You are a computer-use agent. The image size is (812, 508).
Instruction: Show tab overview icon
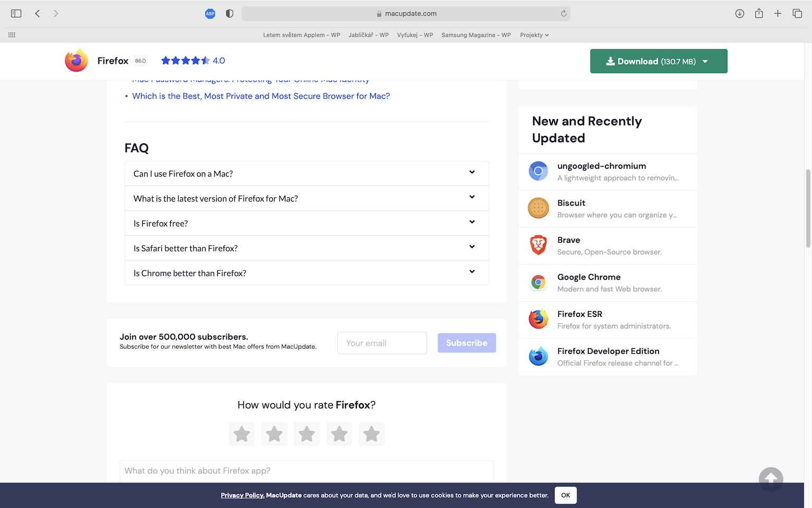coord(797,13)
